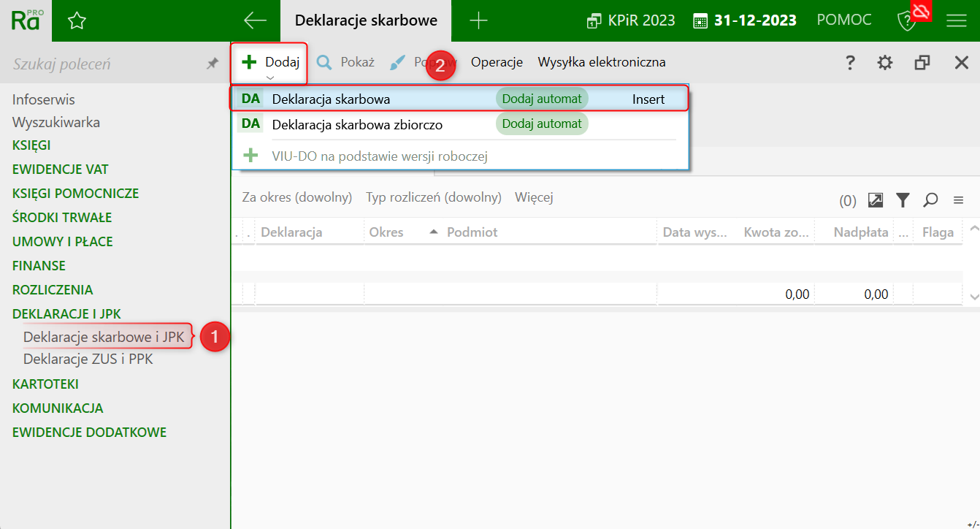This screenshot has width=980, height=529.
Task: Expand the FINANSE section
Action: tap(39, 266)
